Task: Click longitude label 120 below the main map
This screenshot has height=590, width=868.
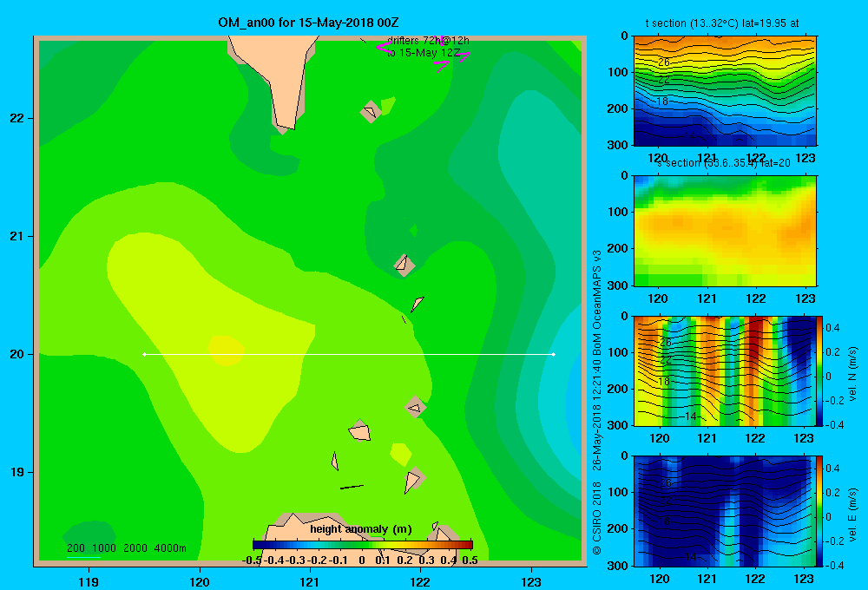Action: click(200, 581)
